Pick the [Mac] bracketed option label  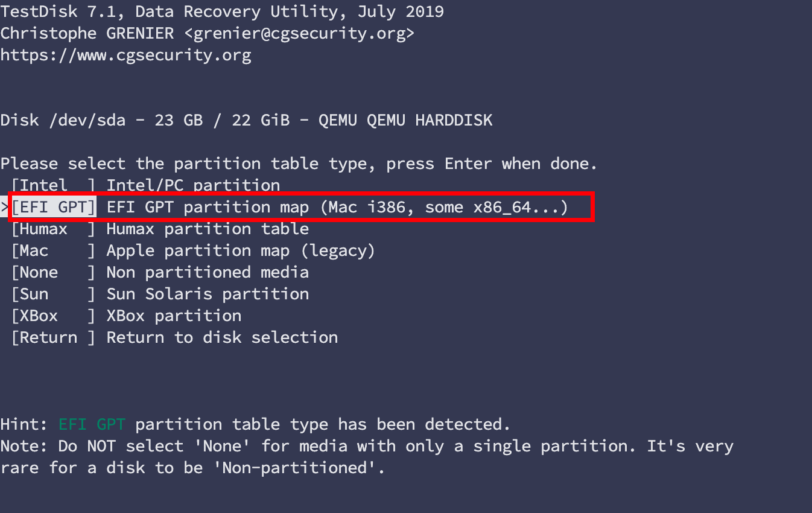[53, 250]
